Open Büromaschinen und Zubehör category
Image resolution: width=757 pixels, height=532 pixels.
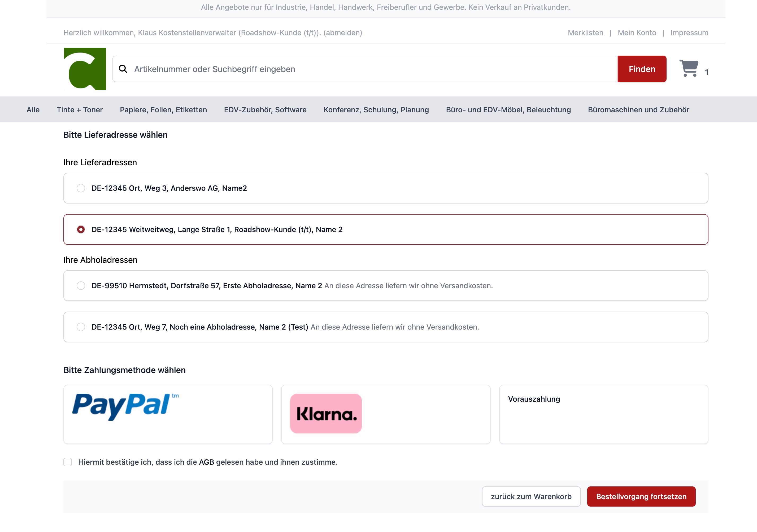pos(638,110)
